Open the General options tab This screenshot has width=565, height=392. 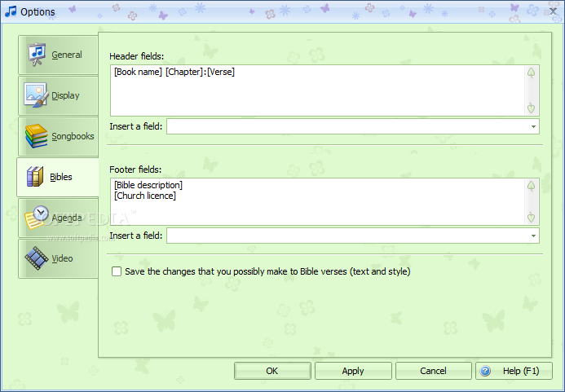point(59,55)
